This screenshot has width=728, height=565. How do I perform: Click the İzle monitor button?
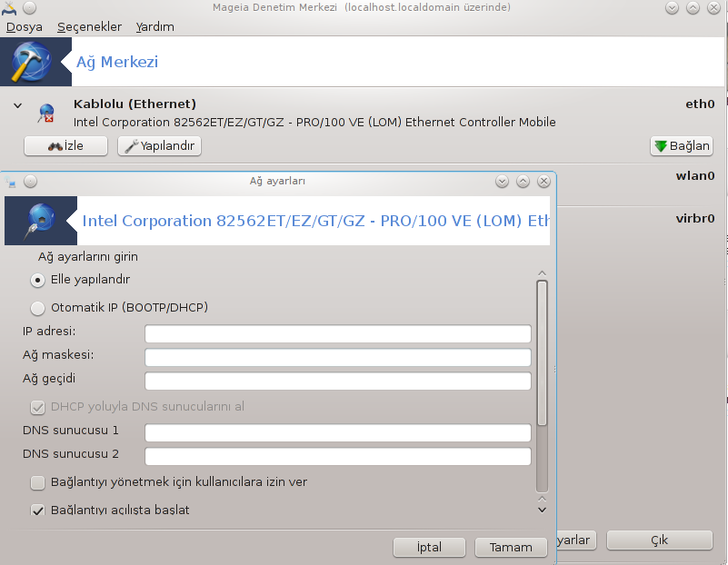coord(65,146)
